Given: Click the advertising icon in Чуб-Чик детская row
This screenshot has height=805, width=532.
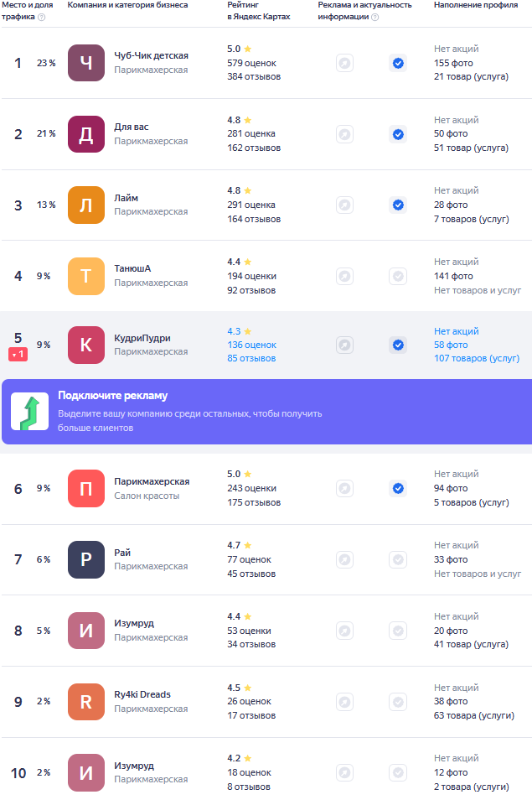Looking at the screenshot, I should tap(344, 63).
